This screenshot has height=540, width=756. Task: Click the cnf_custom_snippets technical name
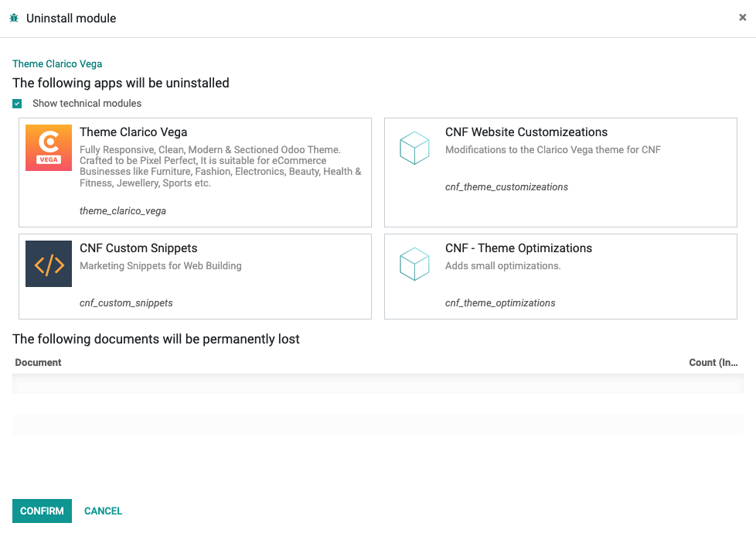126,302
